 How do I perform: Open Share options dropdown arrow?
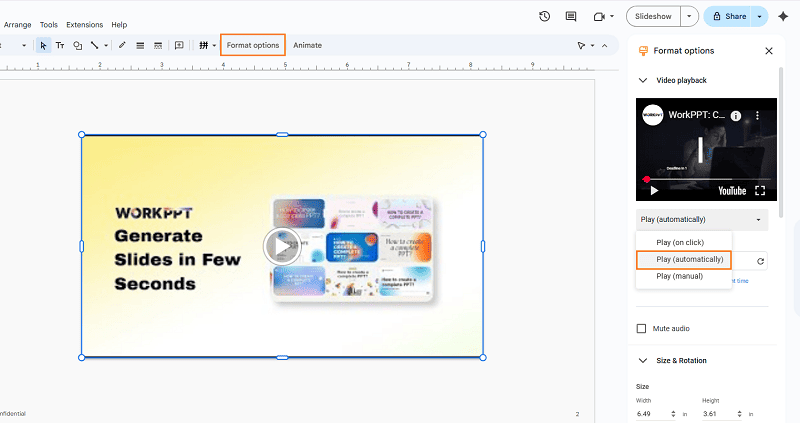[x=760, y=16]
